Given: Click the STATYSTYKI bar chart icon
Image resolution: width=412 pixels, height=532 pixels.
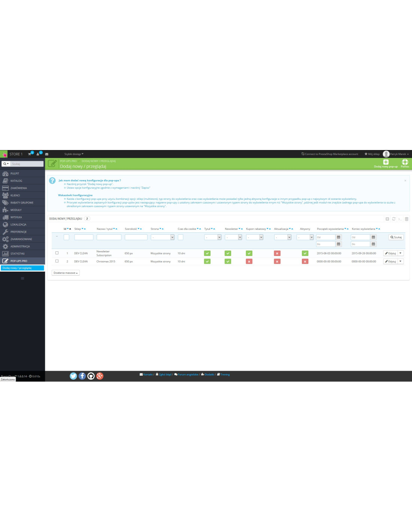Looking at the screenshot, I should coord(5,254).
